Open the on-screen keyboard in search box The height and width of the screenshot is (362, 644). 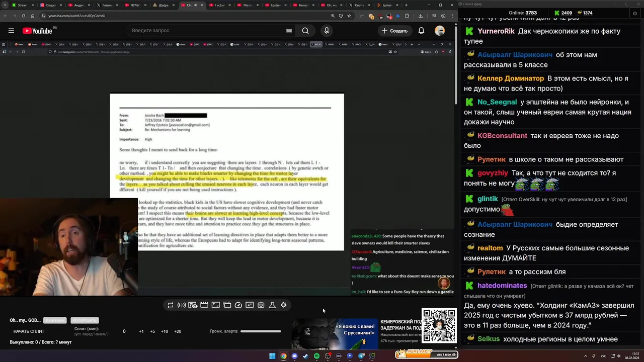[289, 31]
